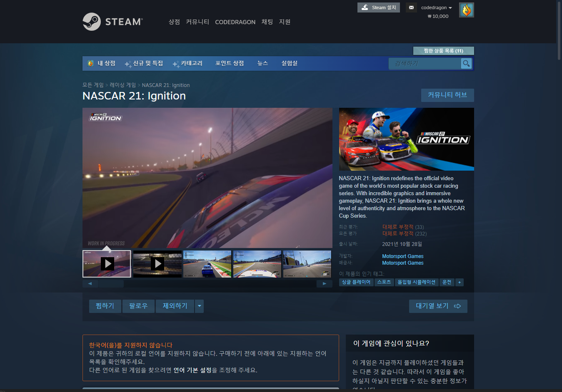562x392 pixels.
Task: Click the Steam 설치 install button
Action: (379, 7)
